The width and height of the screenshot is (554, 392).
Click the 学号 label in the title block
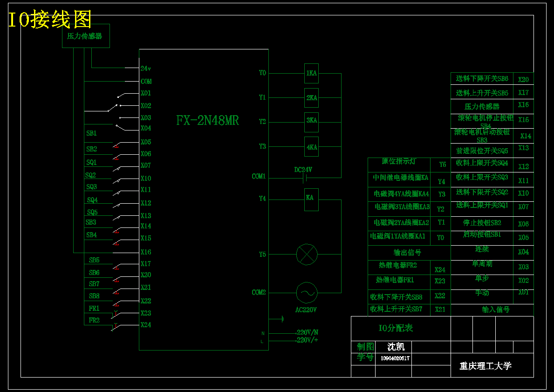tap(365, 358)
